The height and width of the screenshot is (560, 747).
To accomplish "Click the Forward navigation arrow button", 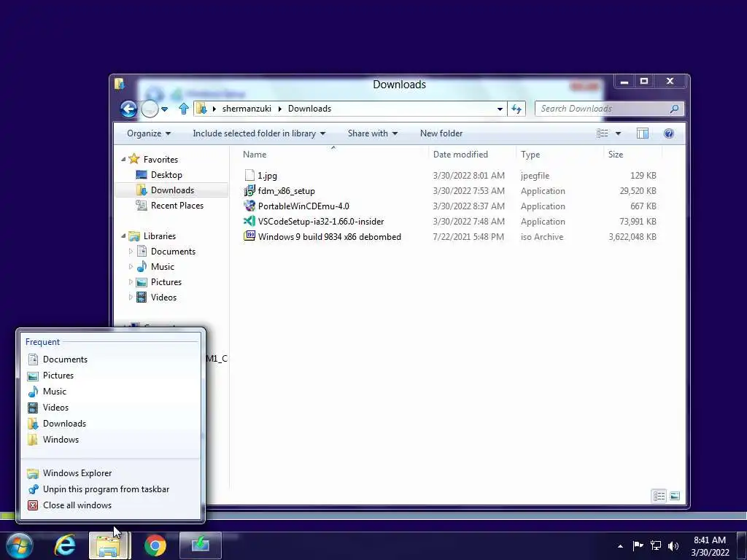I will pyautogui.click(x=150, y=109).
